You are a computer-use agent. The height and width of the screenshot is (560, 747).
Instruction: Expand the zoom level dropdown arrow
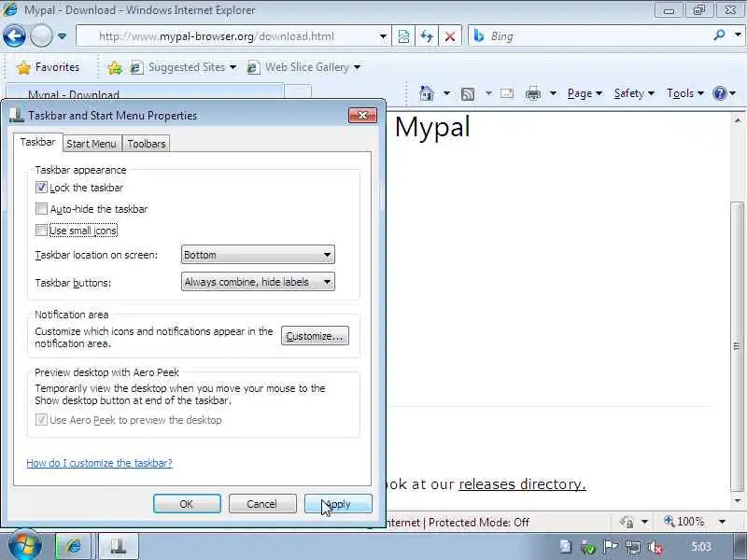[722, 522]
